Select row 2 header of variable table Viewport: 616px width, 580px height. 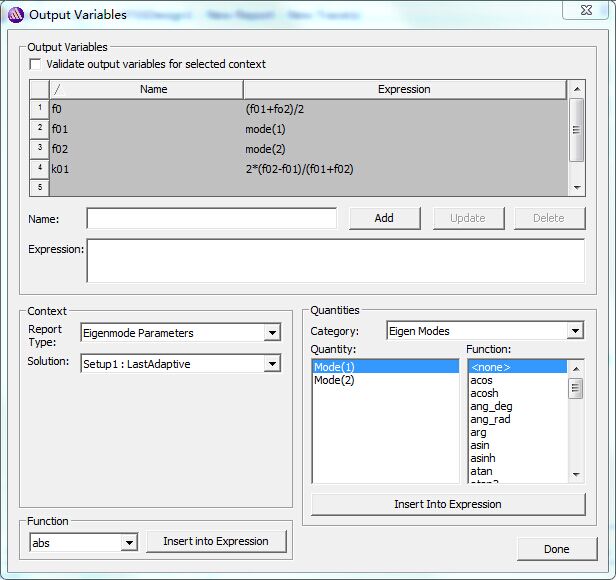point(39,128)
